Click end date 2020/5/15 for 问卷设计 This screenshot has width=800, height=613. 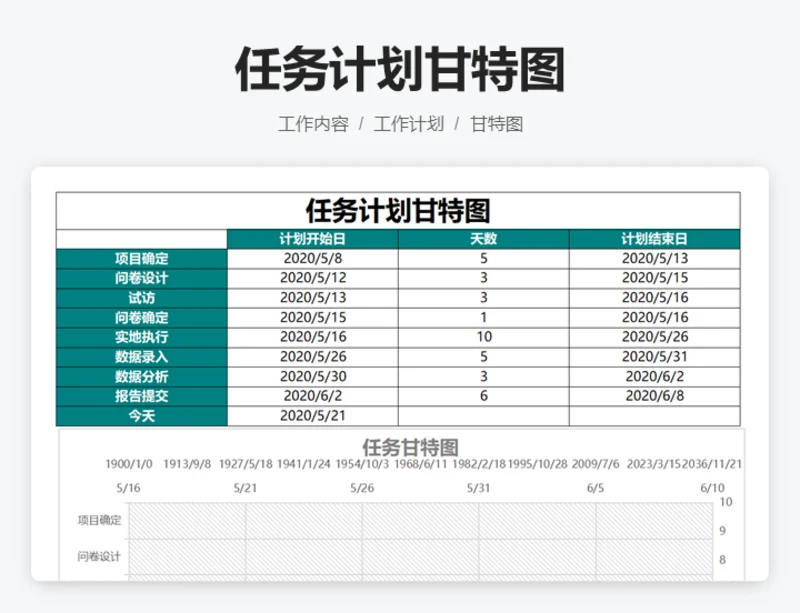pyautogui.click(x=655, y=278)
